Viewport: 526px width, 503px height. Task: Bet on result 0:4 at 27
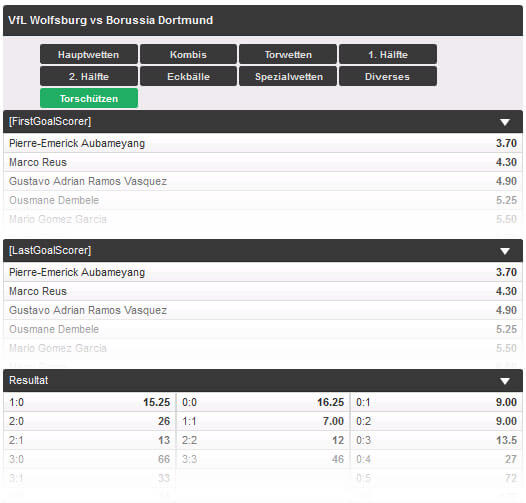(x=436, y=459)
